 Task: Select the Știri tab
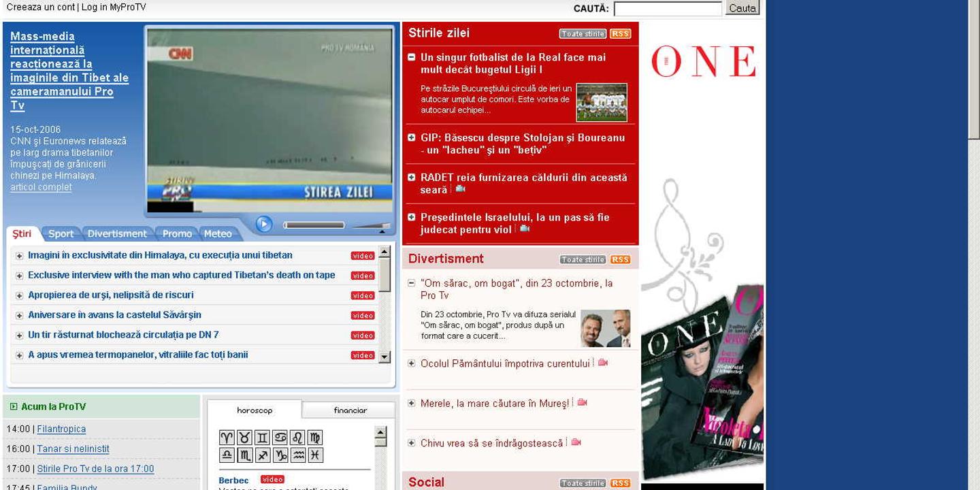pos(22,233)
